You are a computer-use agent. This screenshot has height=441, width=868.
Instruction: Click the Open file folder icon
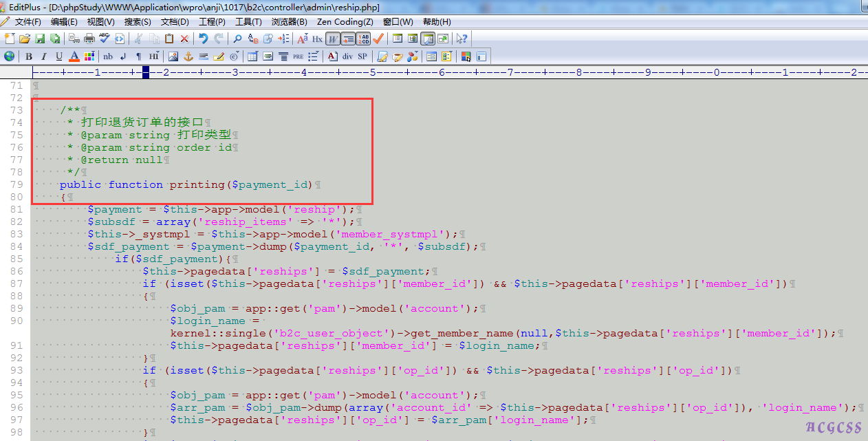point(24,39)
